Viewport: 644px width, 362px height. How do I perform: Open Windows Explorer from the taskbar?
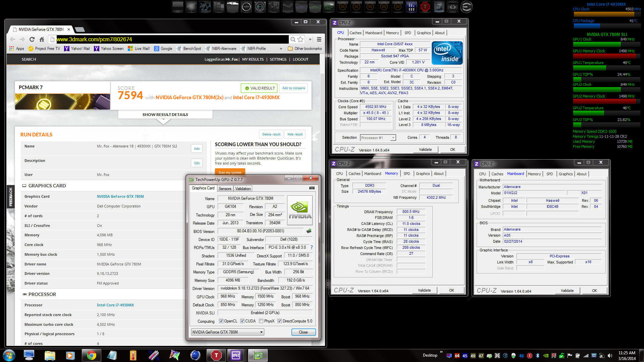click(50, 355)
